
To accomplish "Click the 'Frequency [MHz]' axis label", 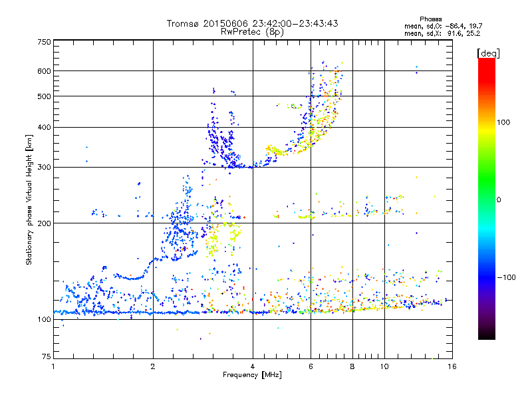I will 252,375.
